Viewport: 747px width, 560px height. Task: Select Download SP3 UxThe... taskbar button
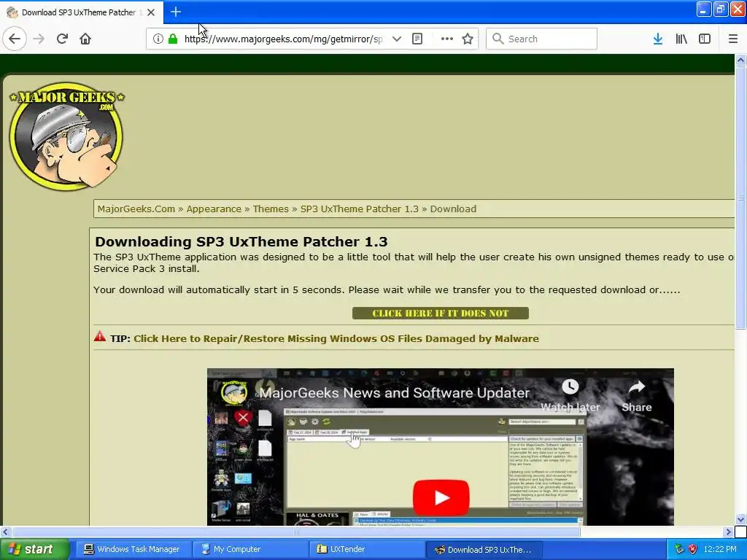tap(484, 550)
